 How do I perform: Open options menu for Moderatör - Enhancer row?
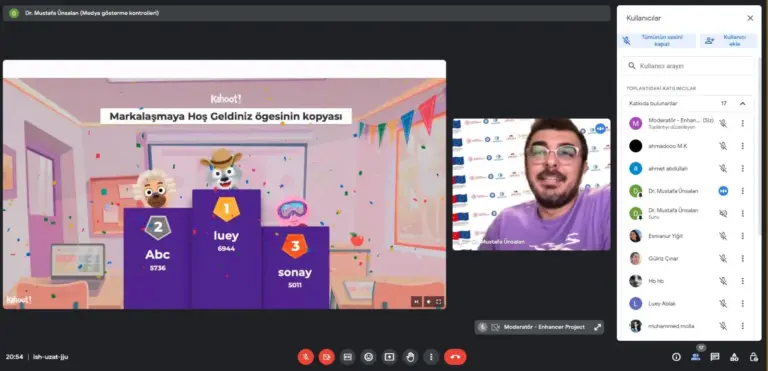coord(743,124)
